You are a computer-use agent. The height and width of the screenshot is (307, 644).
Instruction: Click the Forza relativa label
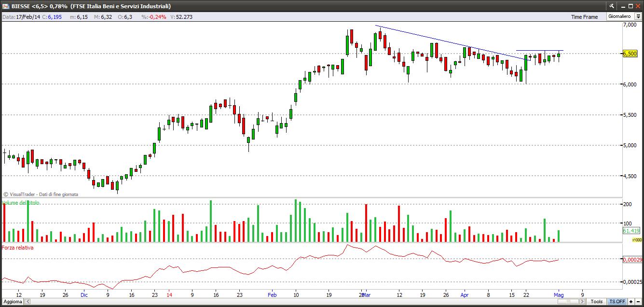coord(18,248)
